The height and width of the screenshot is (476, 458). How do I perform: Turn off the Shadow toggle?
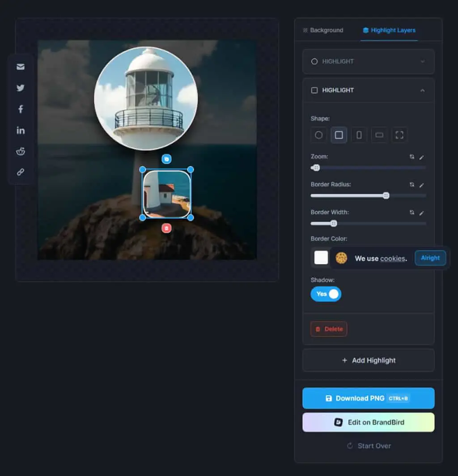click(326, 294)
